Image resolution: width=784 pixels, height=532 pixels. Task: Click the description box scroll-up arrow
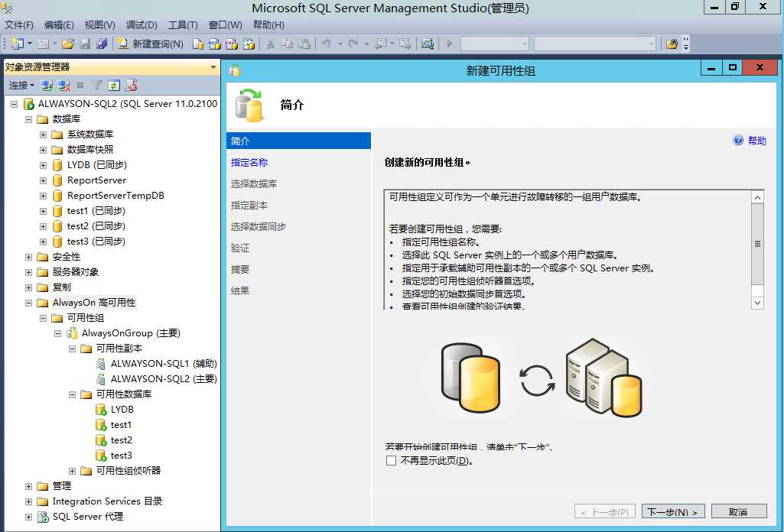tap(757, 197)
